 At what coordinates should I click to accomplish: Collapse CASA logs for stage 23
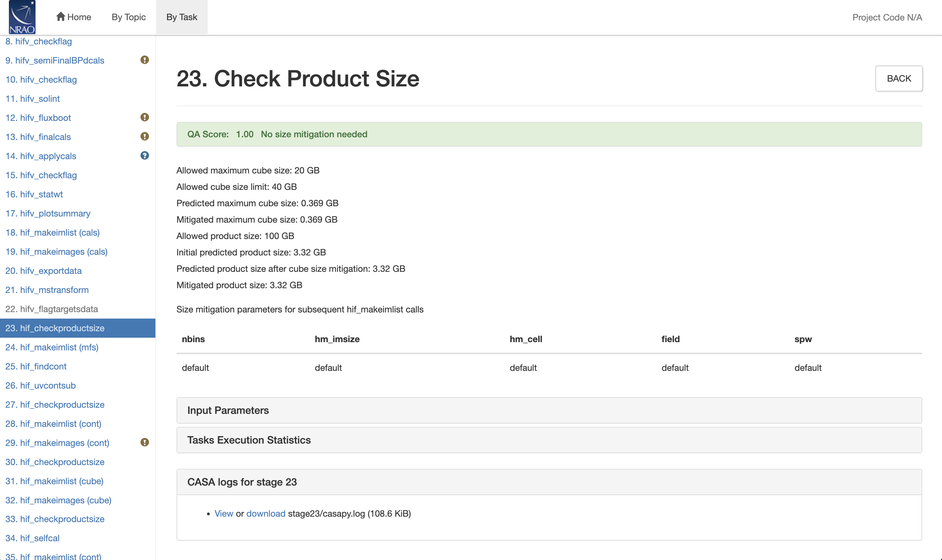[549, 482]
